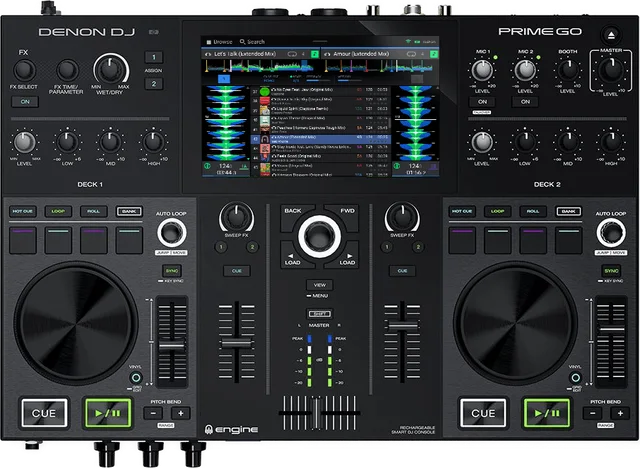Tap the FWD navigation button
Image resolution: width=640 pixels, height=468 pixels.
pos(347,214)
